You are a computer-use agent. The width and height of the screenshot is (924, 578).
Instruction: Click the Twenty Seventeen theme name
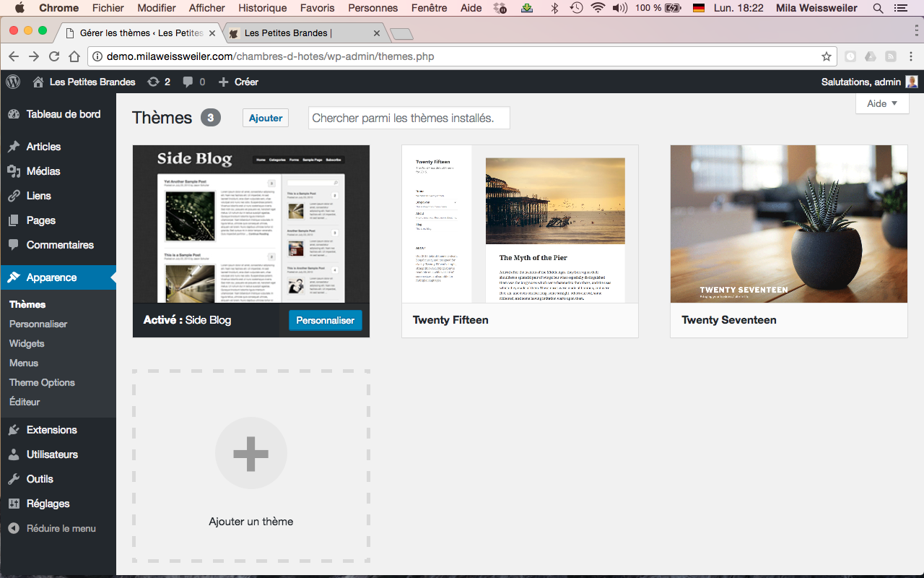[729, 320]
